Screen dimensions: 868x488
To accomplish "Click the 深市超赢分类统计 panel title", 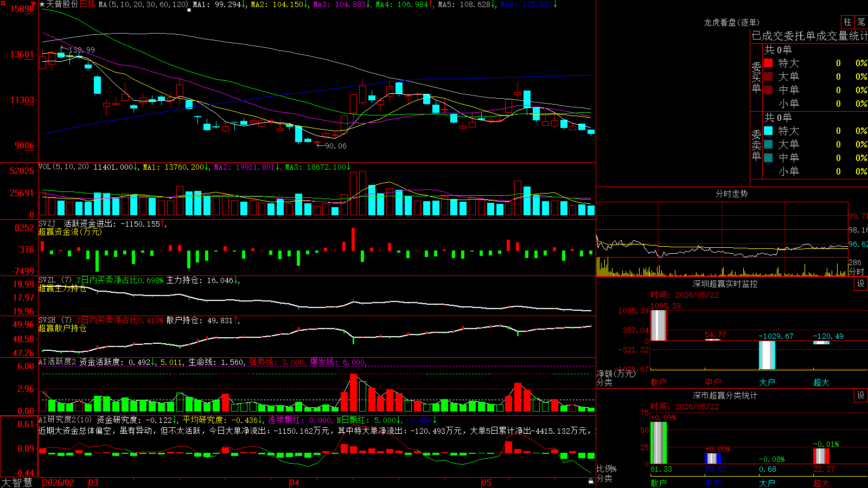I will coord(725,395).
